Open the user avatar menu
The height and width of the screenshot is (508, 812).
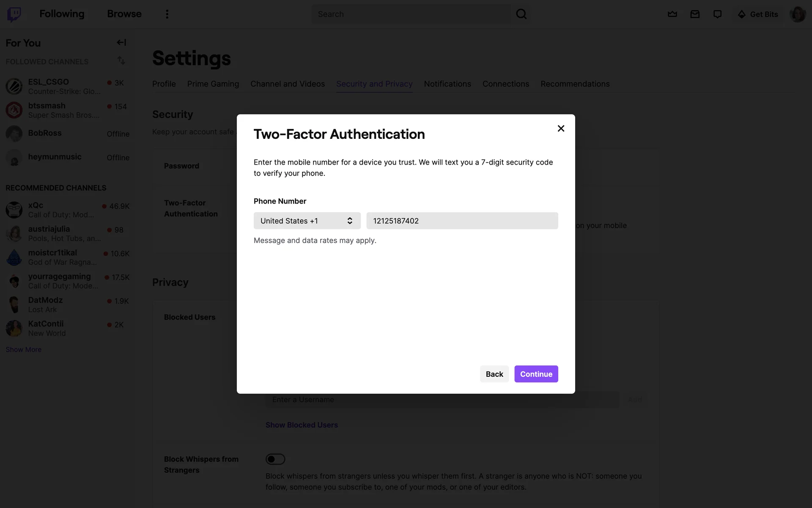coord(797,14)
